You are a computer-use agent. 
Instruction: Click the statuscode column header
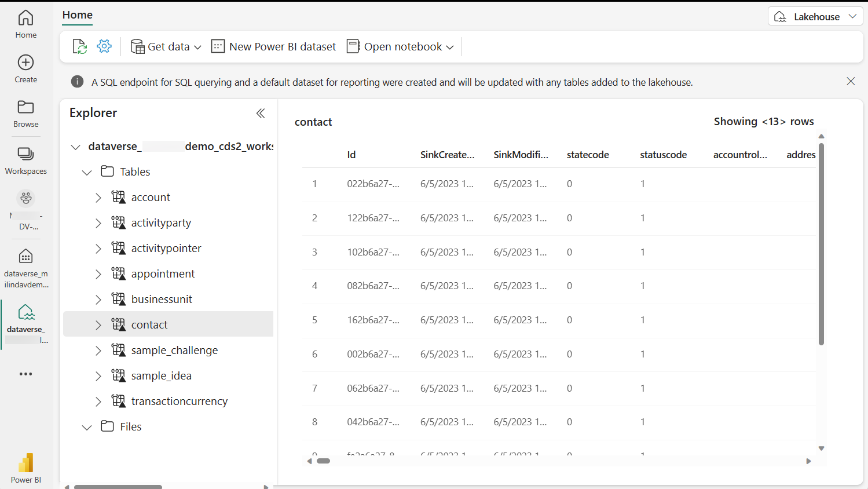(x=663, y=155)
